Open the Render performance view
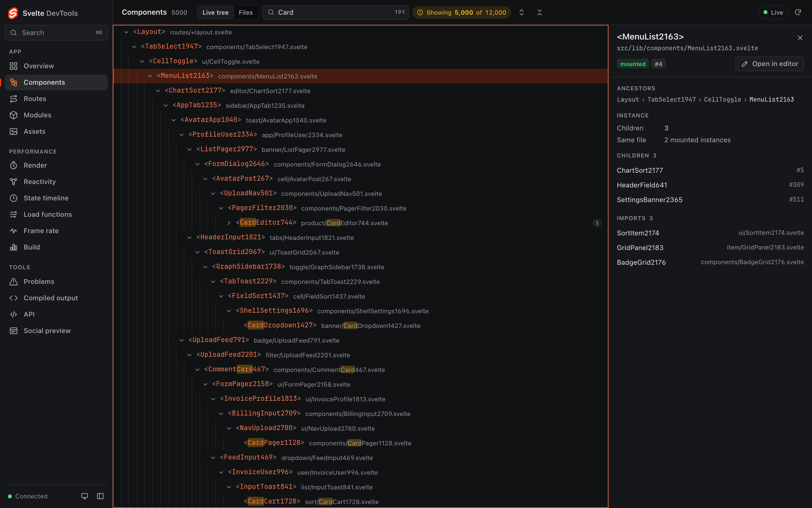The width and height of the screenshot is (812, 508). click(x=56, y=165)
